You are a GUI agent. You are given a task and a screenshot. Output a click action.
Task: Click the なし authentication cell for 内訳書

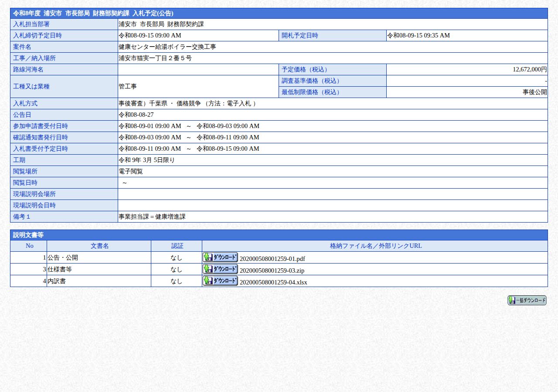[x=177, y=281]
